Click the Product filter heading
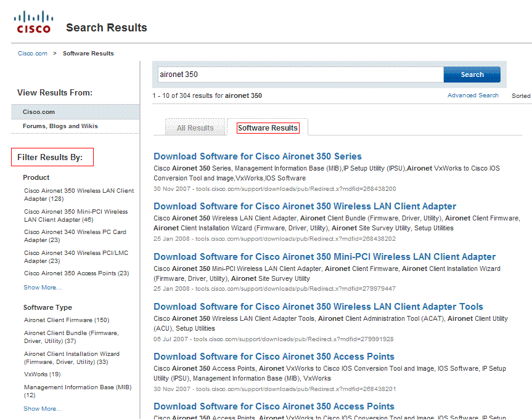532x420 pixels. [36, 177]
